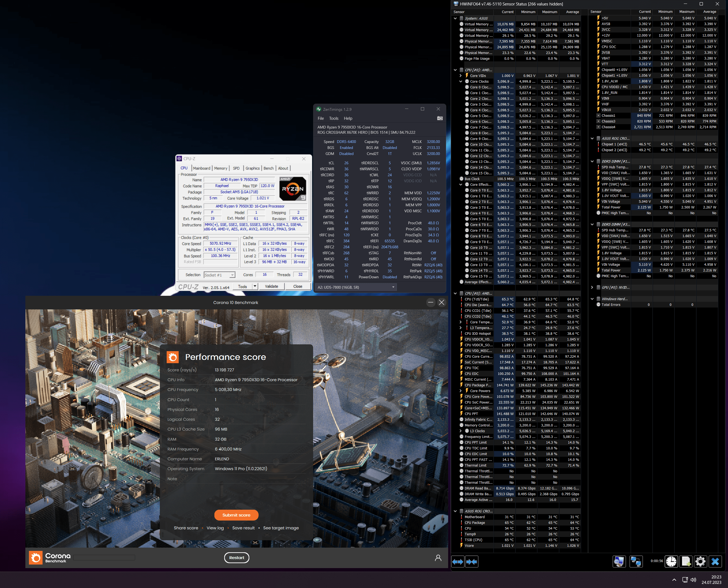Screen dimensions: 728x588
Task: Click Core VIDs lightning icon in HWiNFO
Action: pyautogui.click(x=467, y=76)
